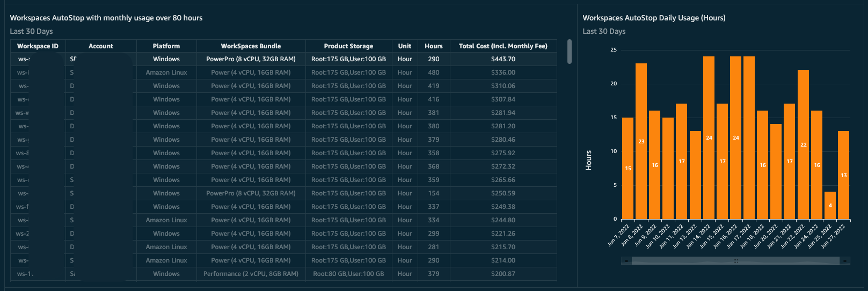This screenshot has width=868, height=291.
Task: Click the Jun 25, 2022 axis label
Action: coord(820,236)
